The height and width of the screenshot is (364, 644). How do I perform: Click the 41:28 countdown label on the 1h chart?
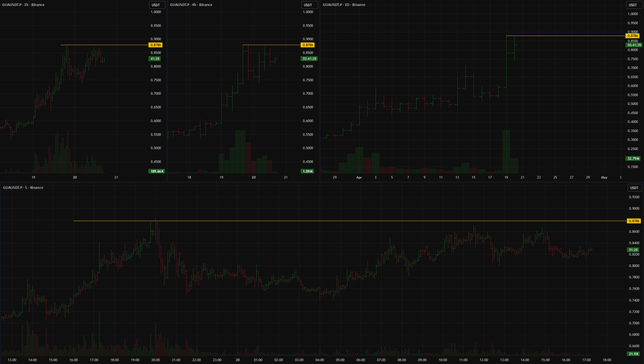pos(155,59)
